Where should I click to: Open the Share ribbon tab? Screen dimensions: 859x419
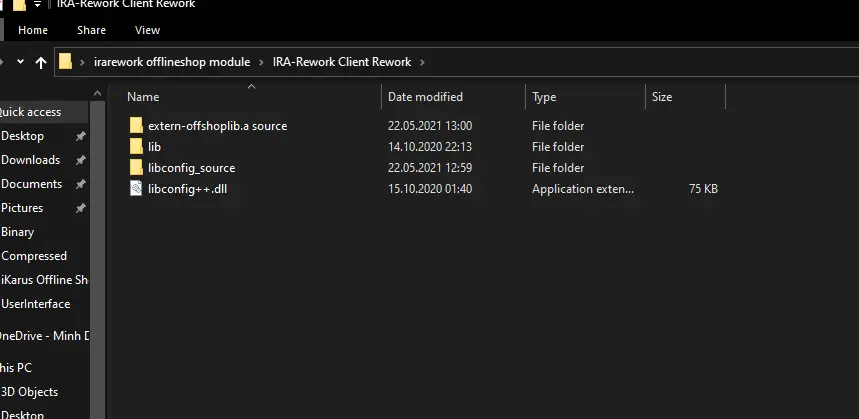(x=91, y=31)
